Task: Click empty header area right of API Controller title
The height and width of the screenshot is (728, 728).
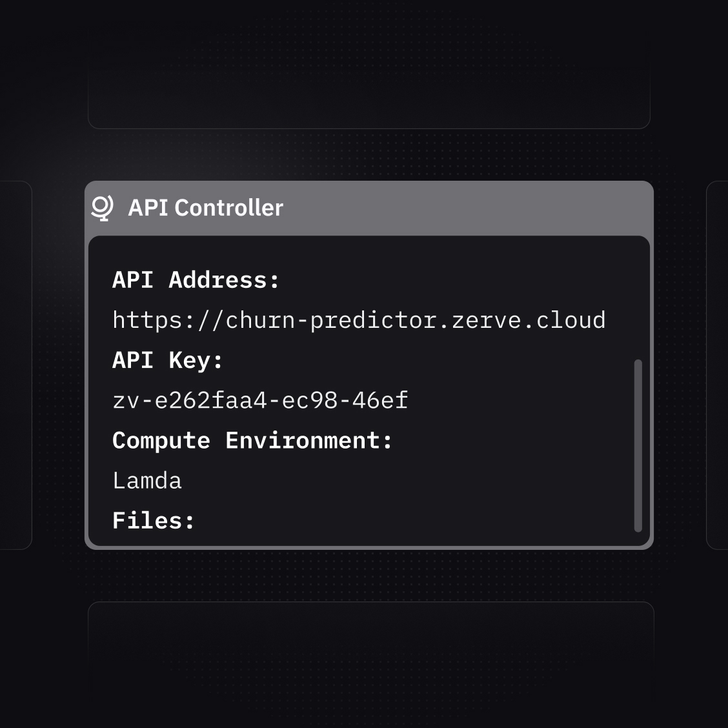Action: click(465, 208)
